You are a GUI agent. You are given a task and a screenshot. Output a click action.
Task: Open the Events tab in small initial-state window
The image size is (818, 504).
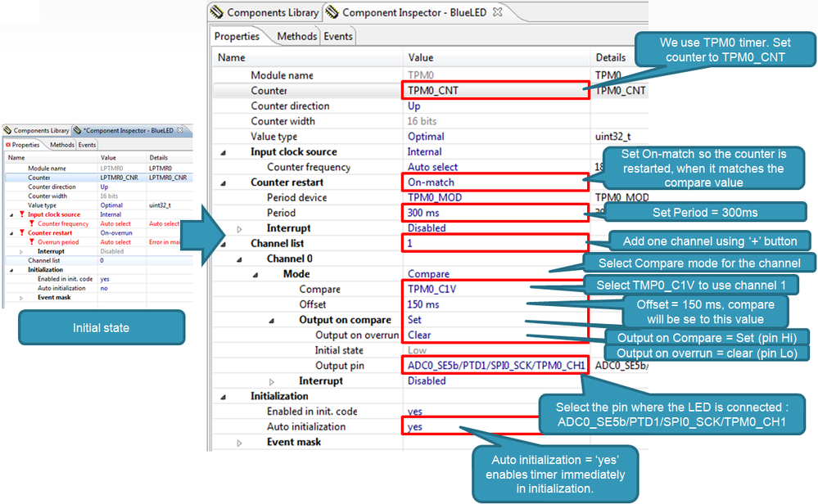point(87,145)
